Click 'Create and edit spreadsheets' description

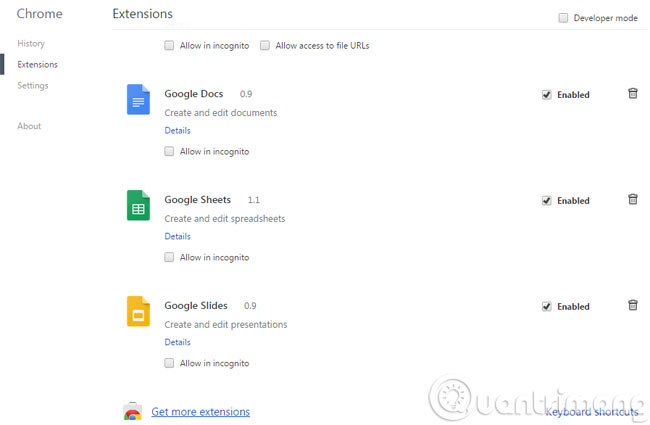[x=225, y=219]
